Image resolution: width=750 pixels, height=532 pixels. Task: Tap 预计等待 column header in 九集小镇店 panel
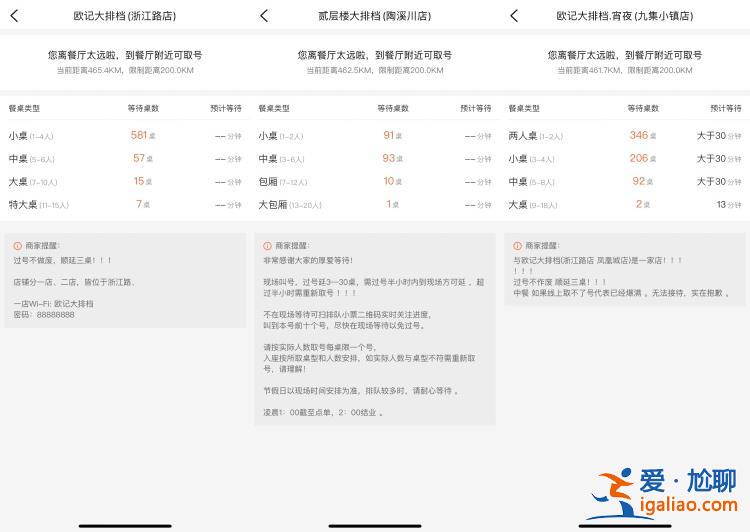[726, 108]
